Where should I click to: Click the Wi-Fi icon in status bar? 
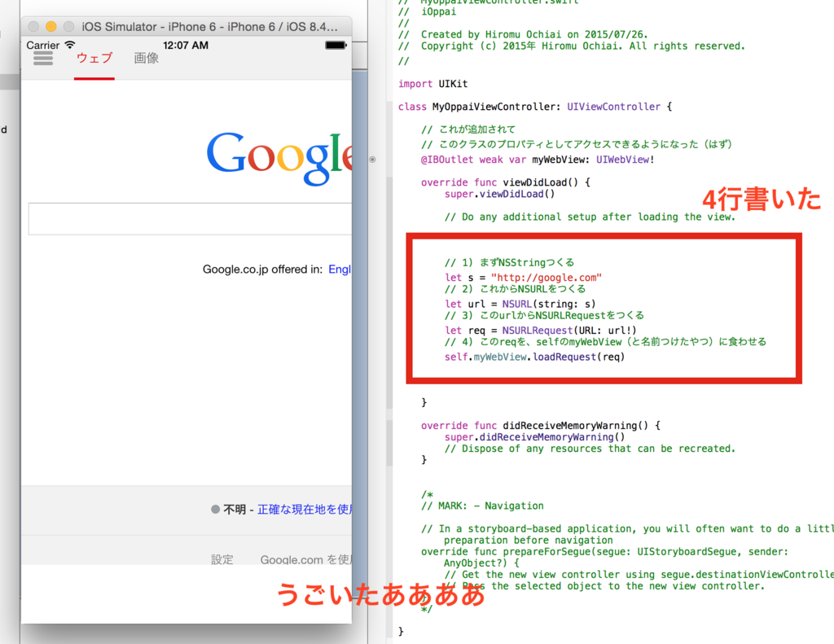(70, 45)
